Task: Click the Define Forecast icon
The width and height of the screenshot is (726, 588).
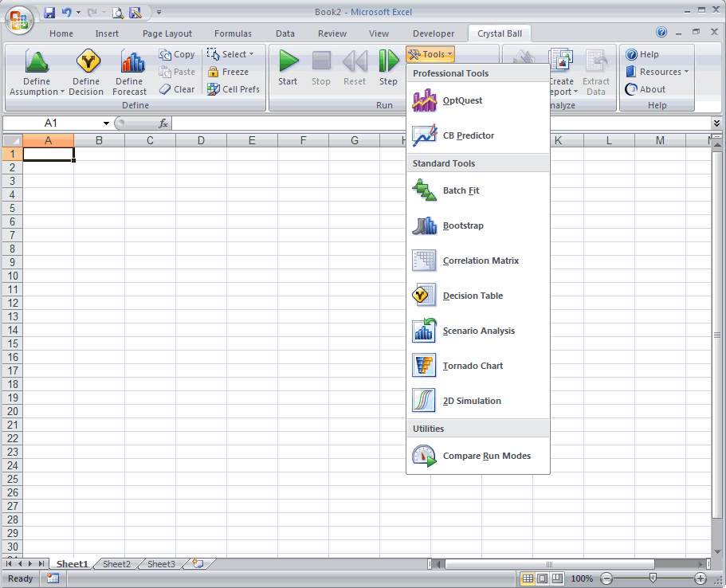Action: tap(131, 62)
